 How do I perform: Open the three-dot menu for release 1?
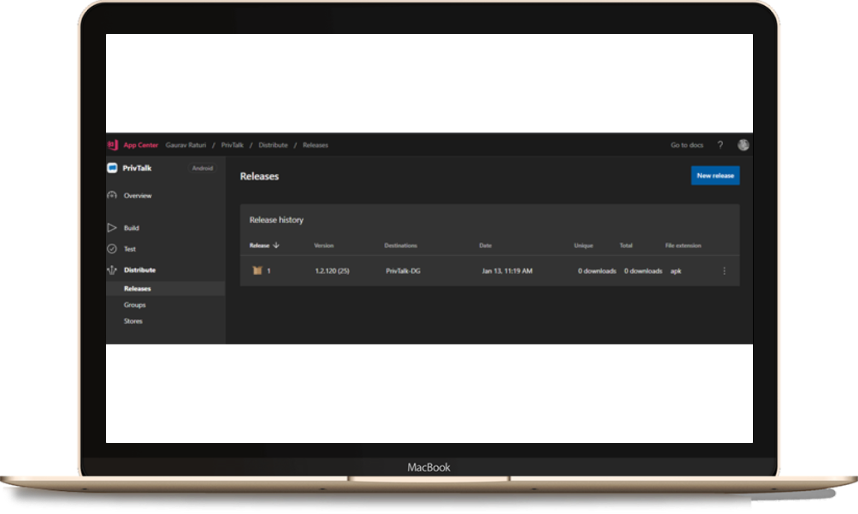tap(724, 270)
